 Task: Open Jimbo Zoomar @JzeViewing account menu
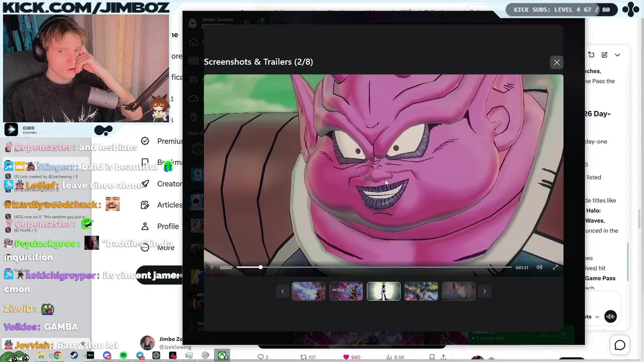click(162, 343)
